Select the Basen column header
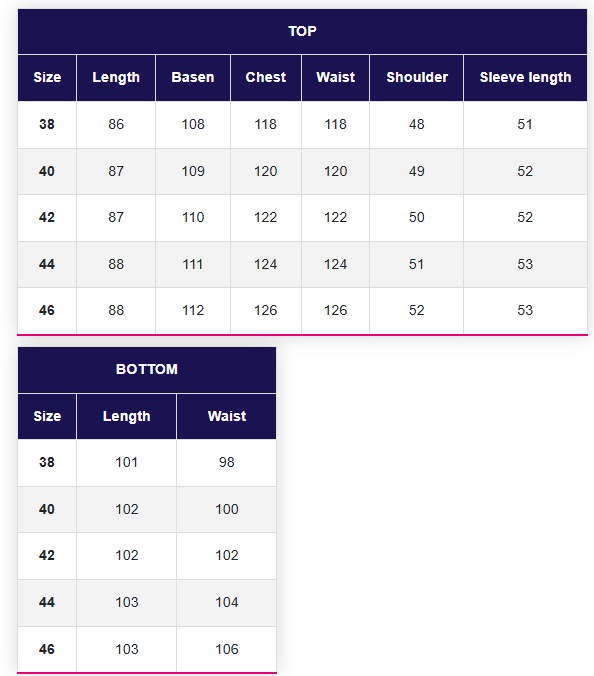The width and height of the screenshot is (594, 676). 193,78
